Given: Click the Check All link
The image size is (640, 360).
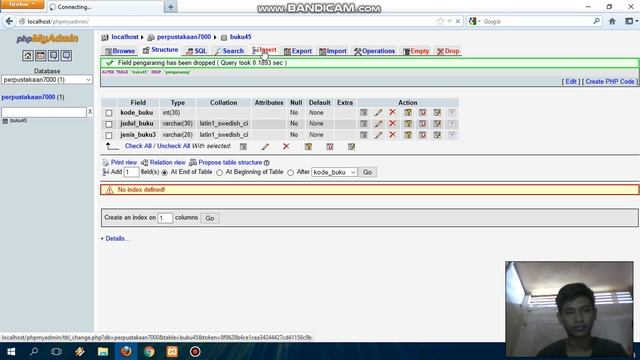Looking at the screenshot, I should pos(138,146).
